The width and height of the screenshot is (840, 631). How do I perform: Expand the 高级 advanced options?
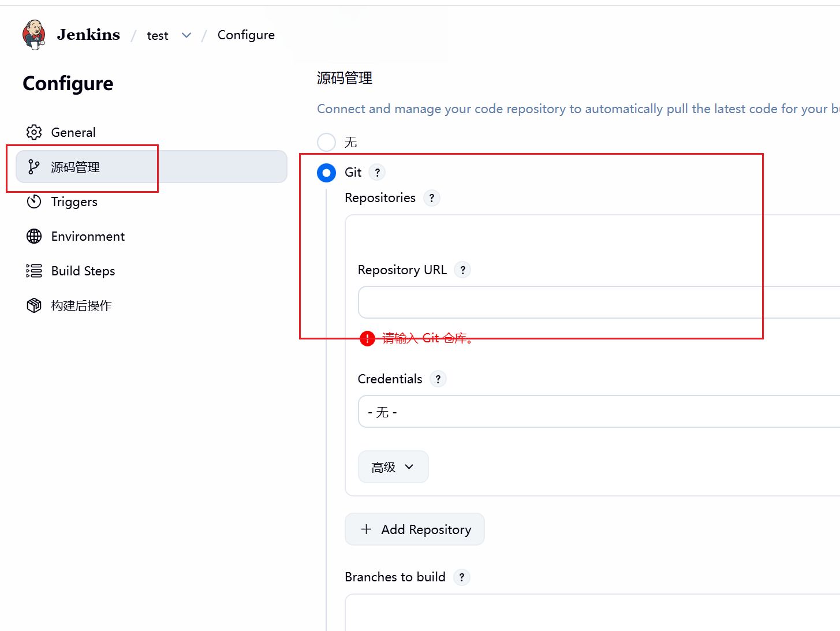(393, 466)
